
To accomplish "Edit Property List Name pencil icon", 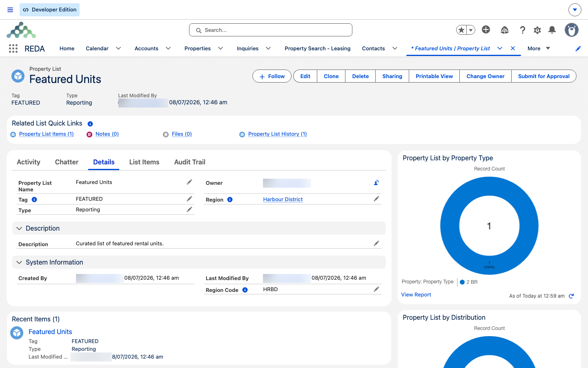I will [189, 182].
